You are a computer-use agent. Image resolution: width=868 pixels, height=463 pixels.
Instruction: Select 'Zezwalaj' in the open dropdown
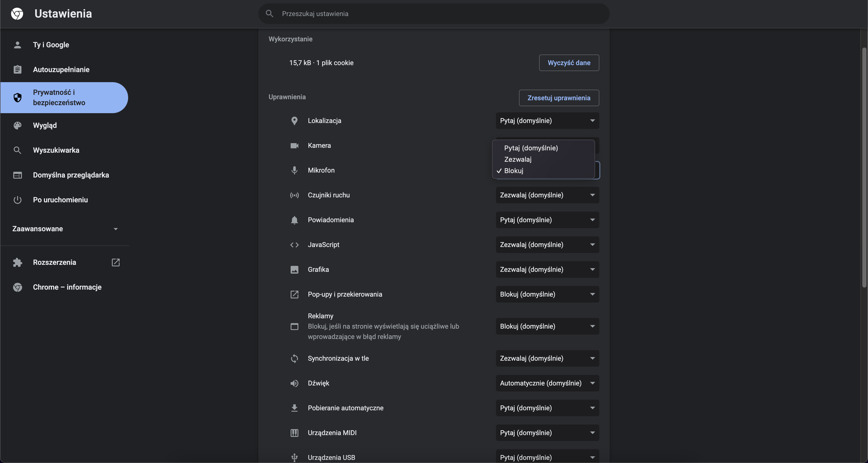point(517,159)
